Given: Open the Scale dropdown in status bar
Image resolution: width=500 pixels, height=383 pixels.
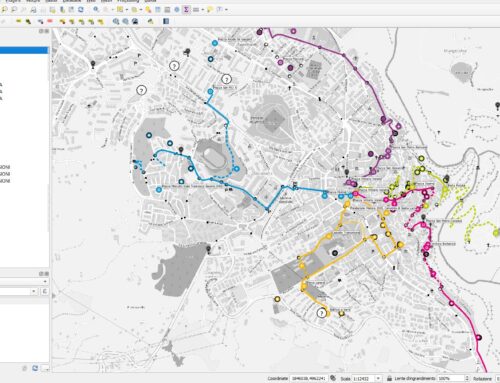Looking at the screenshot, I should tap(378, 379).
